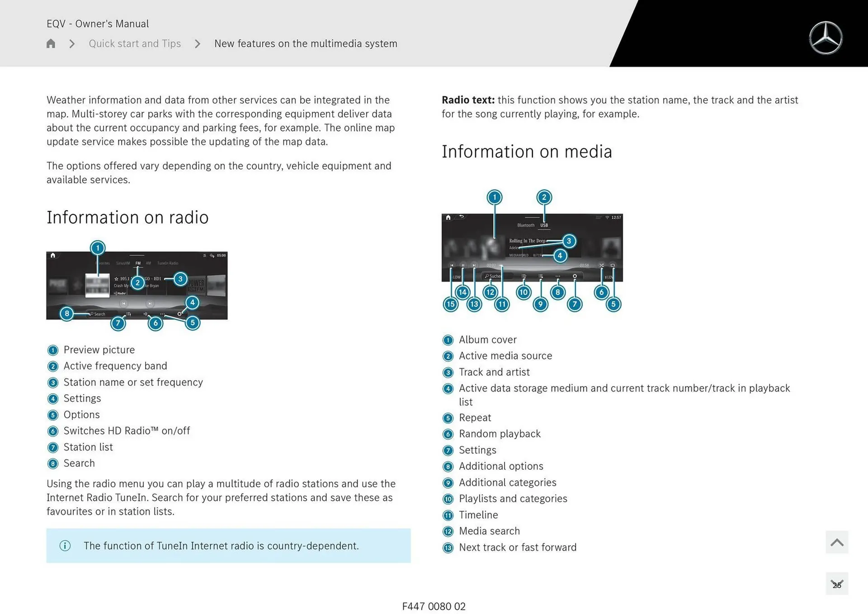Click legend marker 6 beside Switches HD Radio
Screen dimensions: 868x614
pyautogui.click(x=53, y=431)
